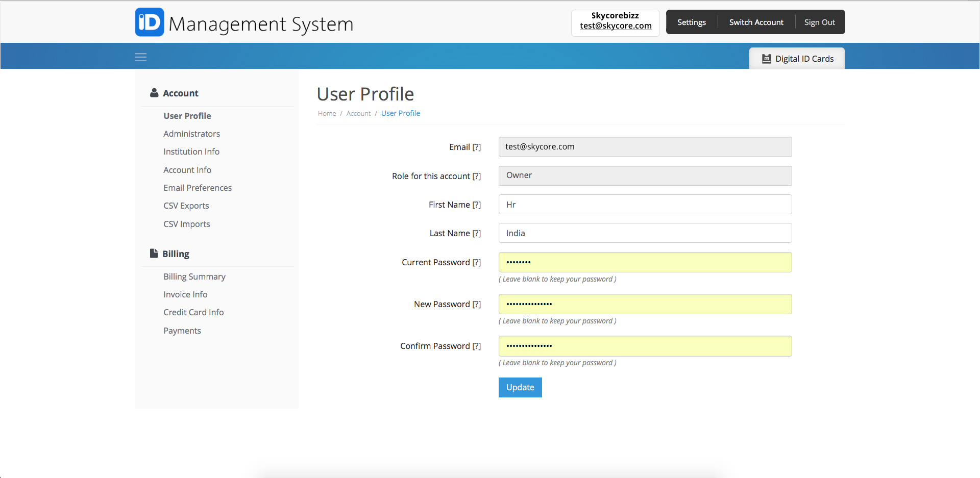
Task: Click the help [?] next to Current Password
Action: [x=477, y=262]
